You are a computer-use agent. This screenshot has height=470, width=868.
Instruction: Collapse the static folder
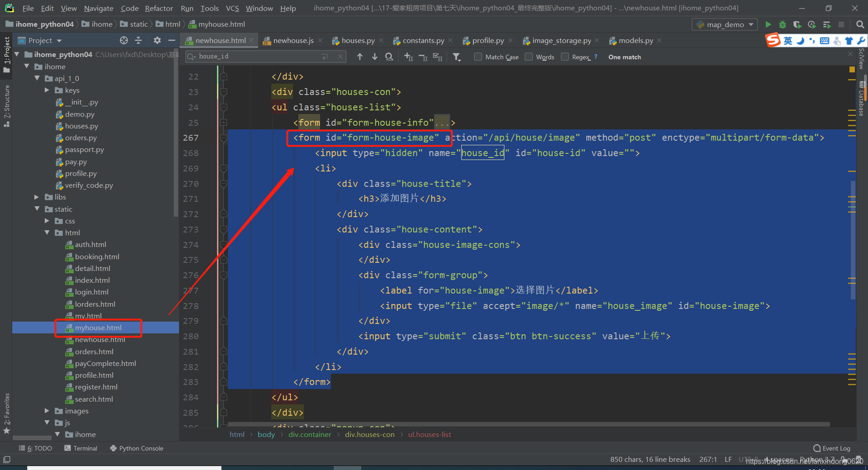click(37, 209)
